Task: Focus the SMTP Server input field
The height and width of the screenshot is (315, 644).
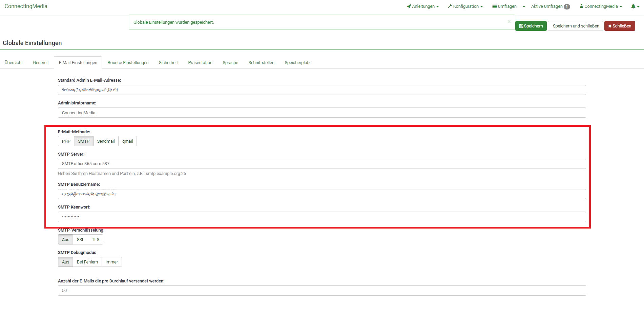Action: click(321, 164)
